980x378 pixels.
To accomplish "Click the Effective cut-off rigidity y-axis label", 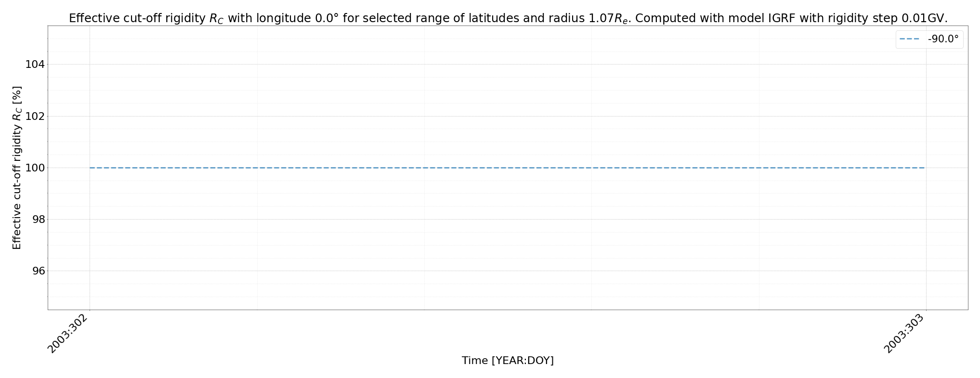I will [x=17, y=168].
